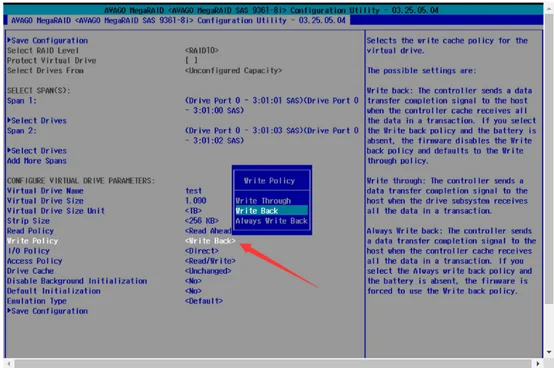Image resolution: width=554 pixels, height=368 pixels.
Task: Open the Read/Write access policy dropdown
Action: tap(210, 261)
